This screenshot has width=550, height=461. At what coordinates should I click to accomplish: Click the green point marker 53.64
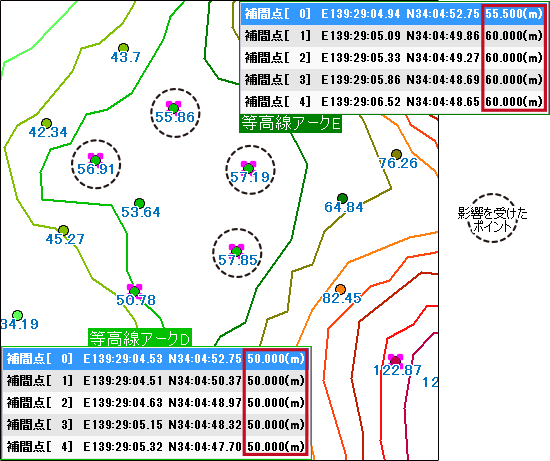point(139,203)
